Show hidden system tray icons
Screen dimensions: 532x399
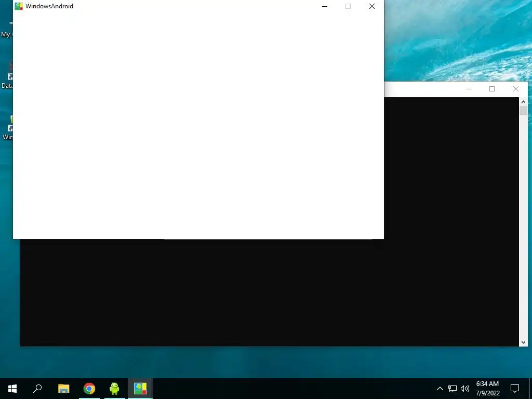click(x=440, y=389)
